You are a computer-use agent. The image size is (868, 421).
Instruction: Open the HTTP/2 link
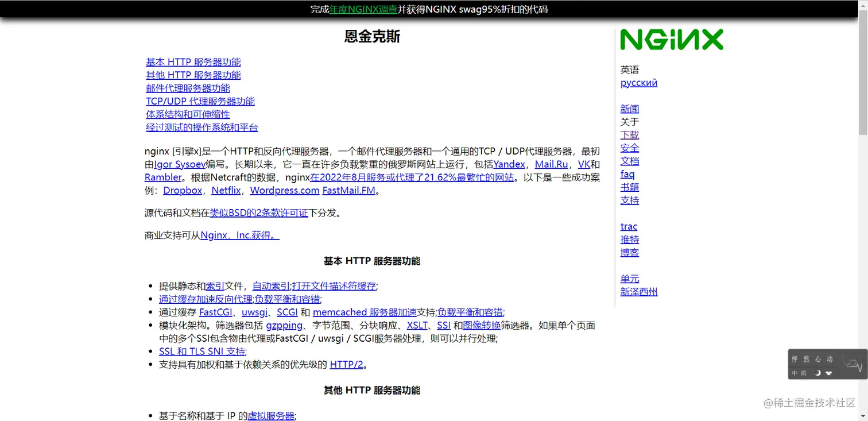click(x=346, y=364)
